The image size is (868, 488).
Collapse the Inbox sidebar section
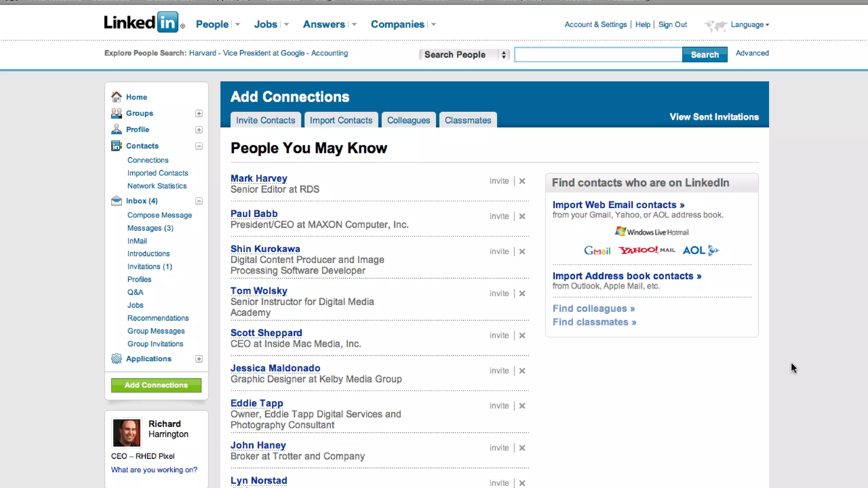(199, 201)
